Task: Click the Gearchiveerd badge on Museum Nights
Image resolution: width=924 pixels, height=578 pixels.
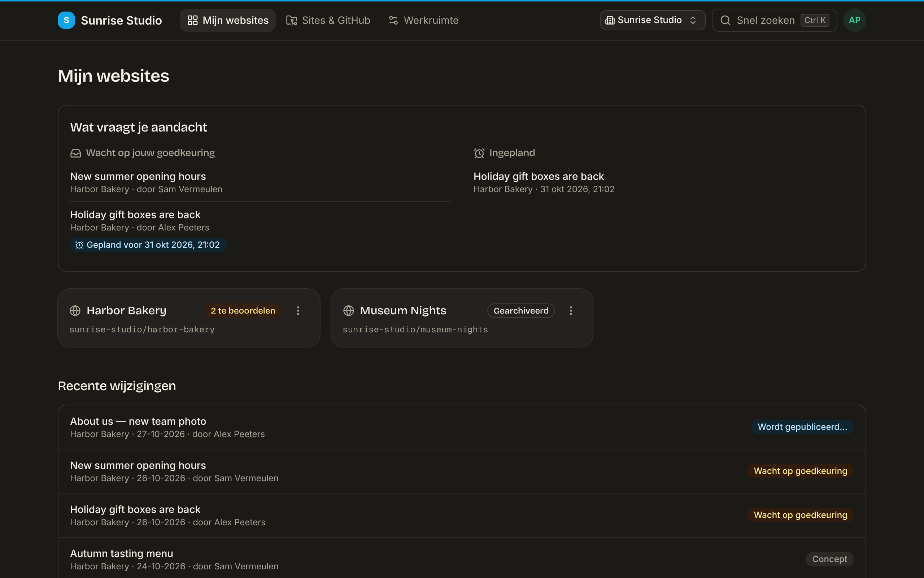Action: tap(521, 311)
